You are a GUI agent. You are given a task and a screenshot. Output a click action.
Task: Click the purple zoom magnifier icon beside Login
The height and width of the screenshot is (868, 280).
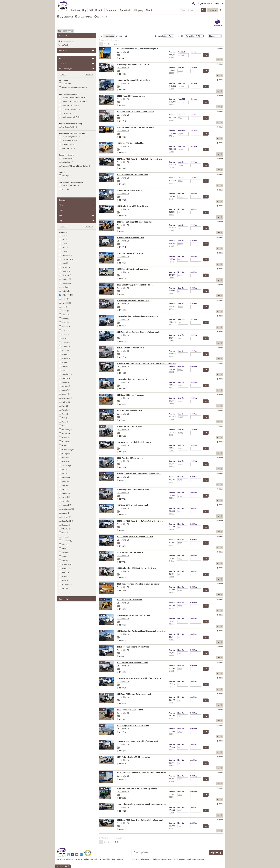pyautogui.click(x=194, y=3)
